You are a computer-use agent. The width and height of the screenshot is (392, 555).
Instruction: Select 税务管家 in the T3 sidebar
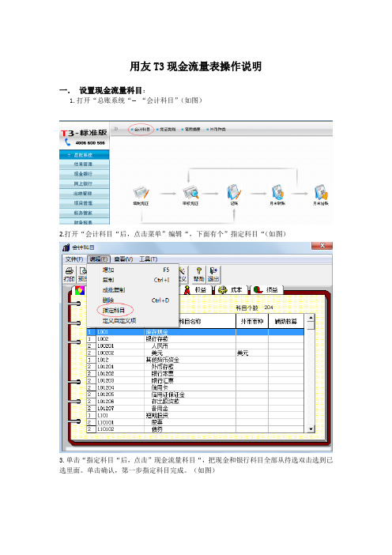pos(85,213)
